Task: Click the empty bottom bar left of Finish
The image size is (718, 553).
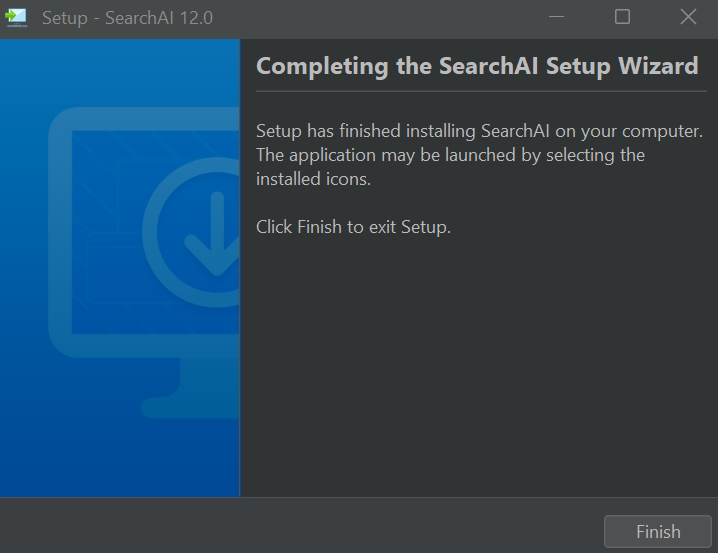Action: click(298, 526)
